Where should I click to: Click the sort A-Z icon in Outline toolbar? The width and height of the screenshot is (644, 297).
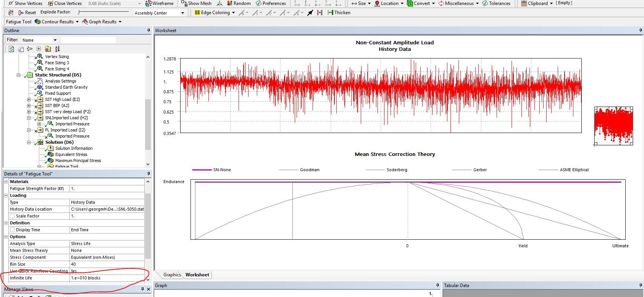coord(57,49)
